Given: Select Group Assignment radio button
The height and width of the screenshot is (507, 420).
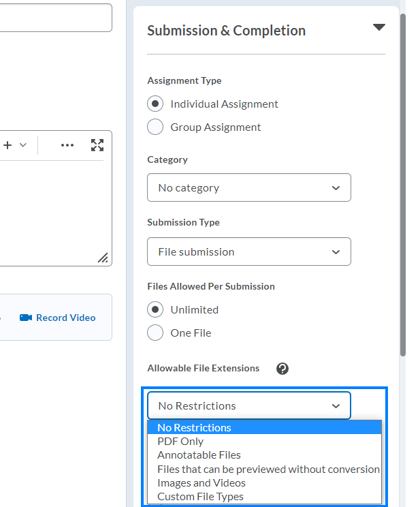Looking at the screenshot, I should click(155, 127).
